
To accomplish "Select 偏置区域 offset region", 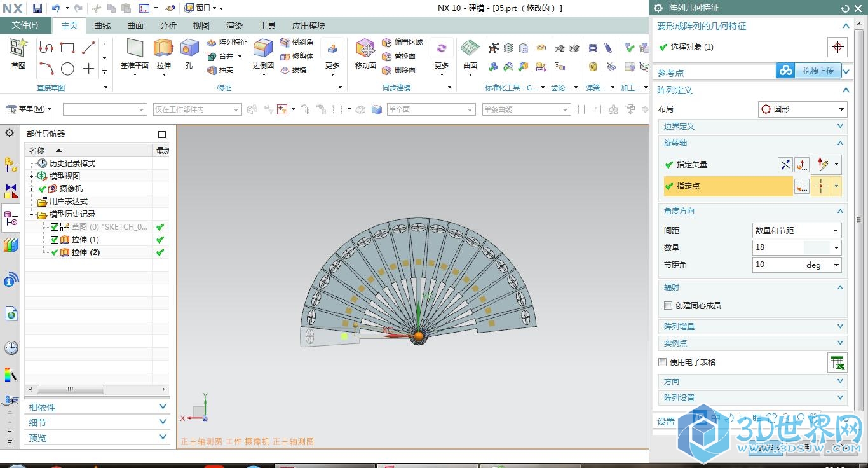I will coord(402,42).
